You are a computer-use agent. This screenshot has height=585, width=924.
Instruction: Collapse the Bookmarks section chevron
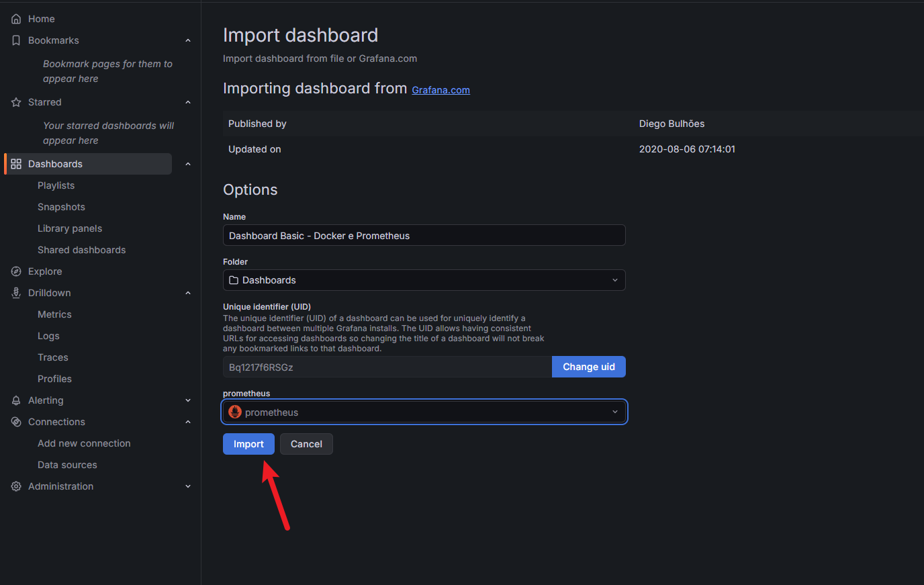coord(188,40)
